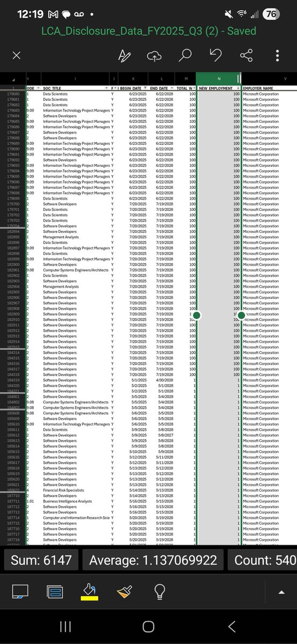
Task: Select Information Technology Project Managers in row 185610
Action: click(76, 425)
